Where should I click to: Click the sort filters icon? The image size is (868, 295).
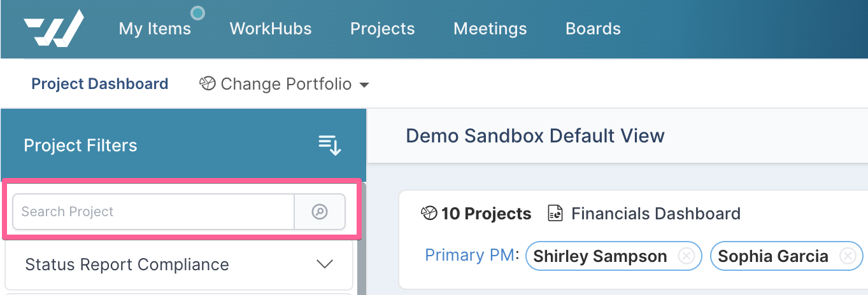pos(330,145)
